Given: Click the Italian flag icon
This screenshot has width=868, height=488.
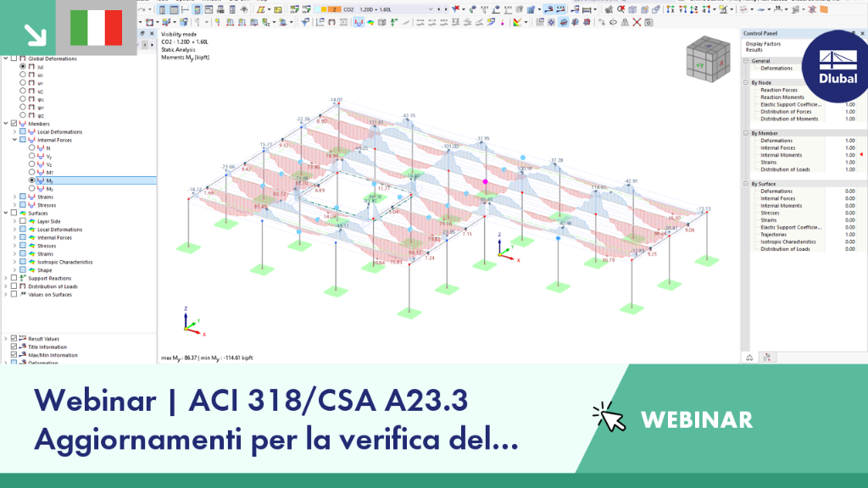Looking at the screenshot, I should (x=96, y=28).
